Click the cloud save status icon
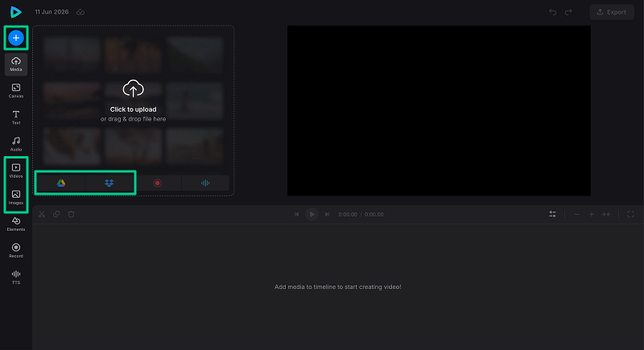644x350 pixels. click(x=80, y=12)
